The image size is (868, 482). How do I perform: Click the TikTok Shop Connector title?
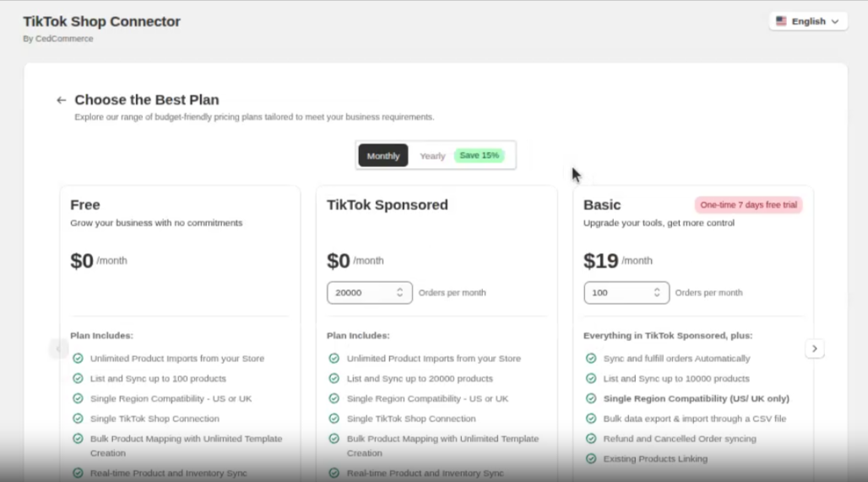pos(101,21)
